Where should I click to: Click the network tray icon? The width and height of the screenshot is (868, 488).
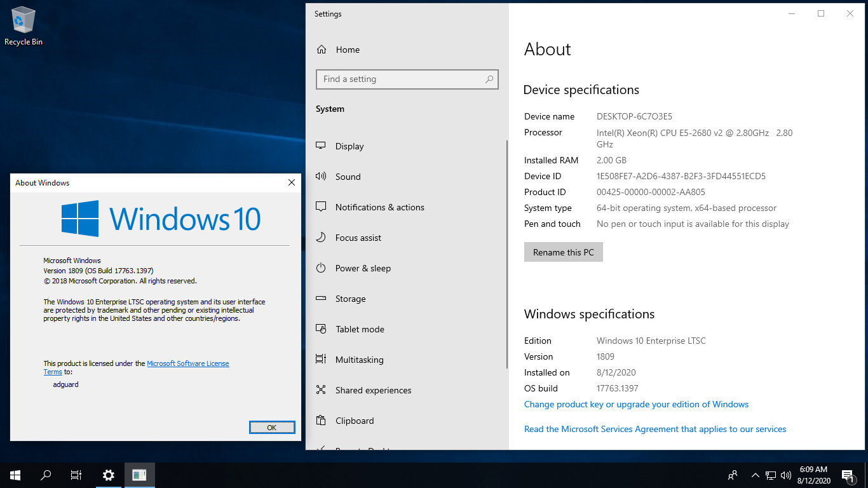tap(770, 475)
